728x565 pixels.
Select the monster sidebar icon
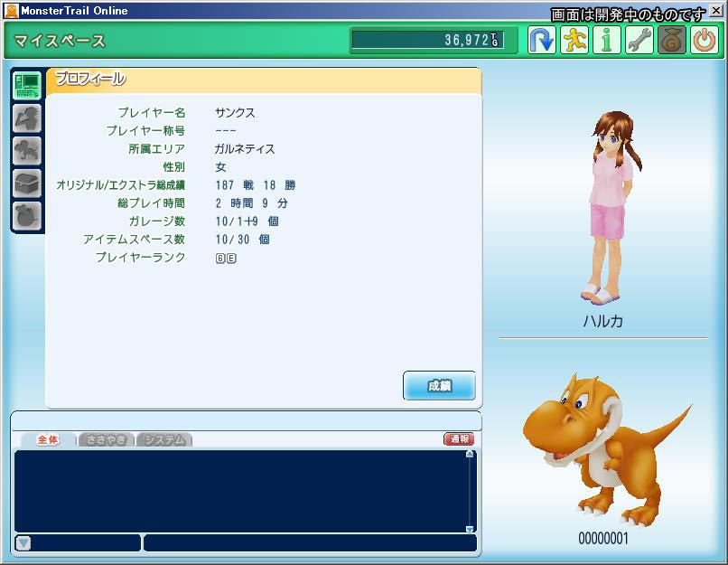[x=27, y=151]
